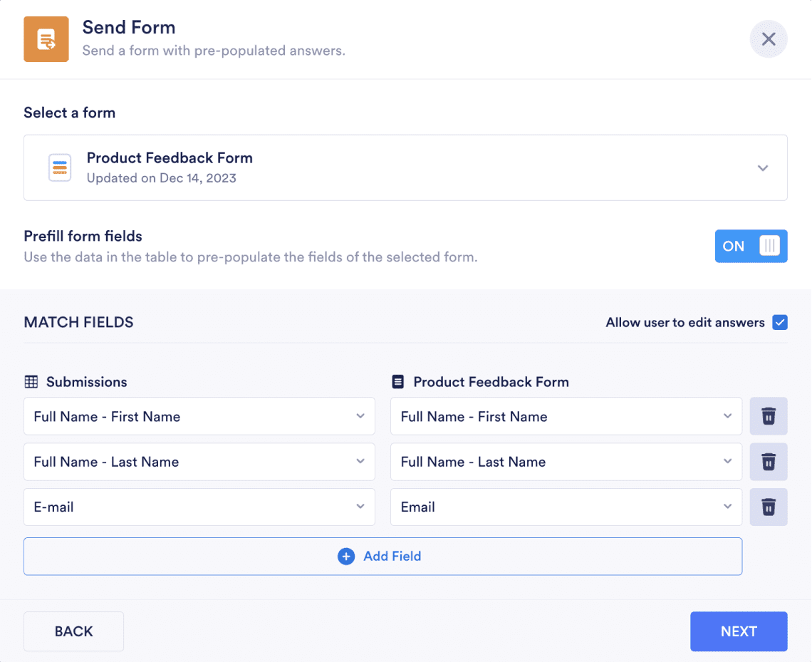Click the Product Feedback Form document icon
812x662 pixels.
60,167
